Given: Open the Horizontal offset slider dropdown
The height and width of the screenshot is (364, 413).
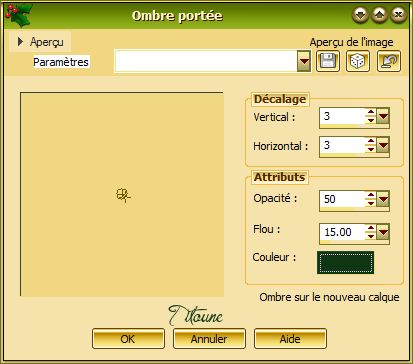Looking at the screenshot, I should click(383, 146).
